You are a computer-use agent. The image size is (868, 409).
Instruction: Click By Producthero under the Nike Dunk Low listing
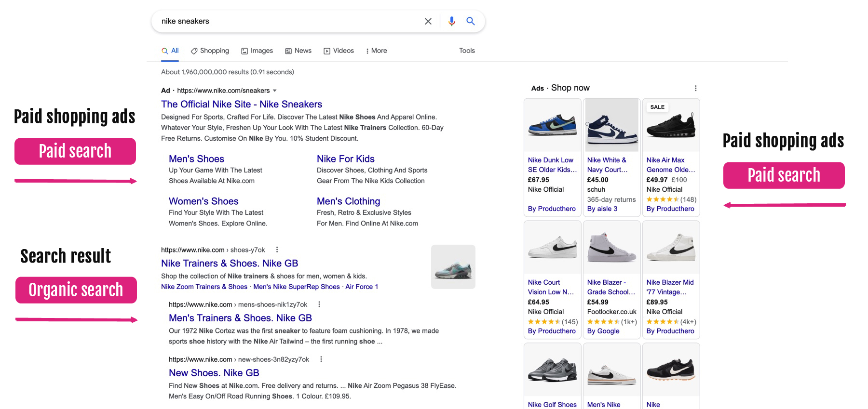552,209
